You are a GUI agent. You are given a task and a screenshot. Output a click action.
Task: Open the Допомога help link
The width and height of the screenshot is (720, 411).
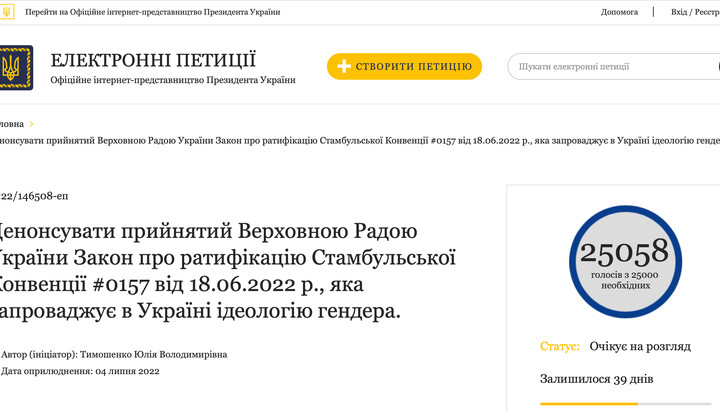619,12
